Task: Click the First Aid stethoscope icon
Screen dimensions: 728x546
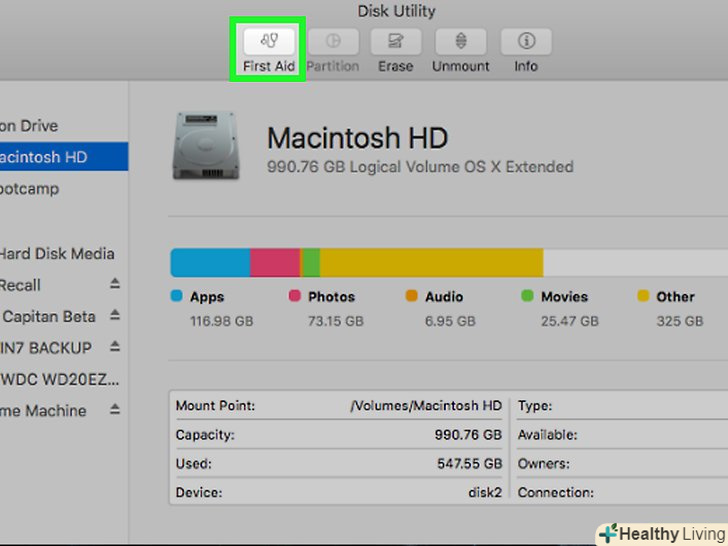Action: [268, 41]
